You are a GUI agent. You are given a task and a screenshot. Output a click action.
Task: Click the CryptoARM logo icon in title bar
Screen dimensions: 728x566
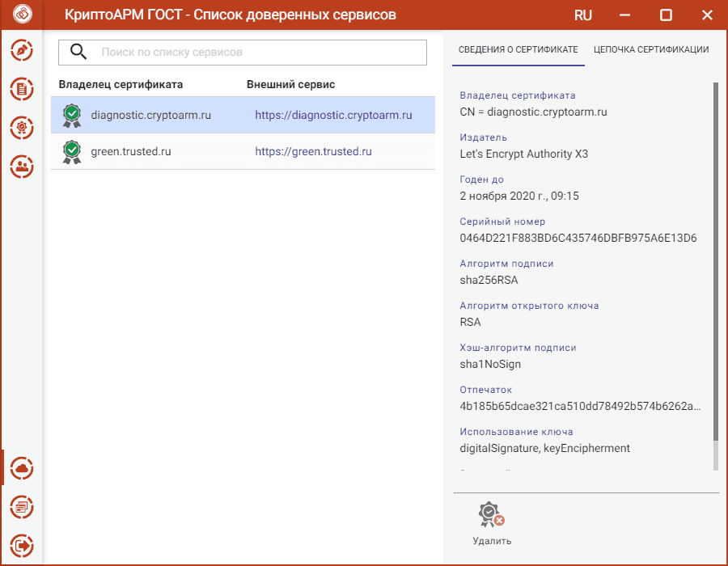pos(23,14)
